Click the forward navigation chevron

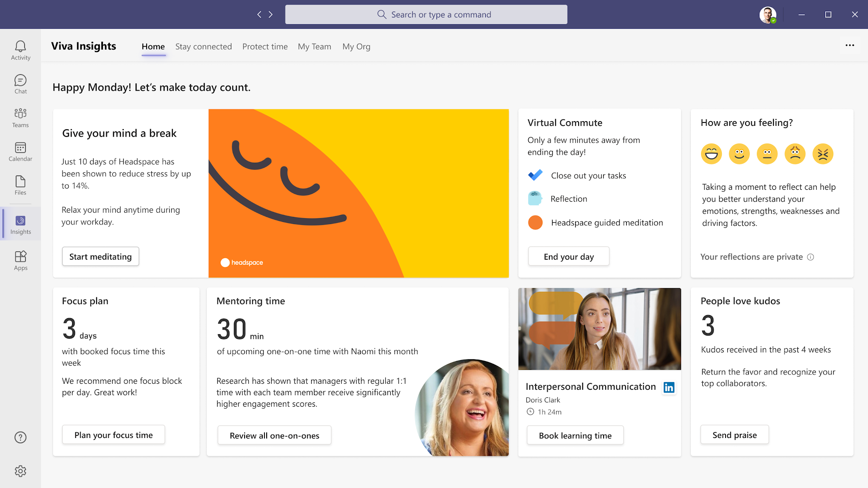(271, 14)
